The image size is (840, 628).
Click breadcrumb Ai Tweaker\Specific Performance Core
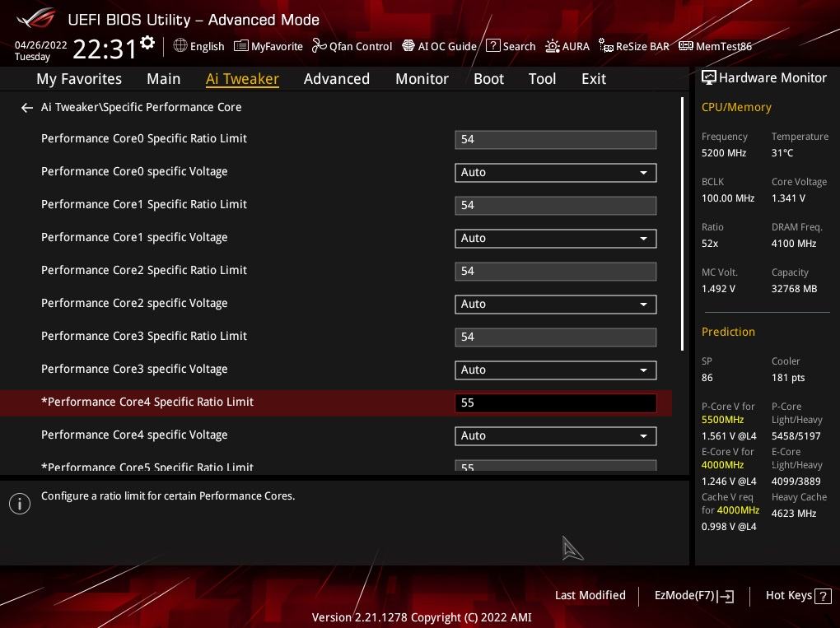click(x=142, y=108)
